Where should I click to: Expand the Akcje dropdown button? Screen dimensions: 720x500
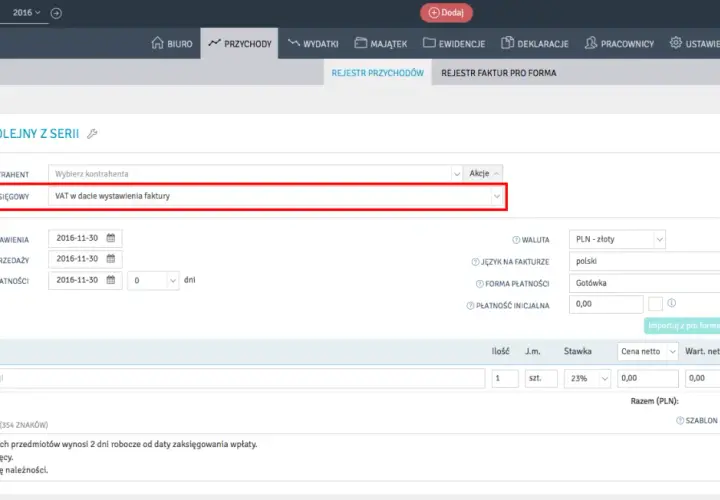[483, 174]
